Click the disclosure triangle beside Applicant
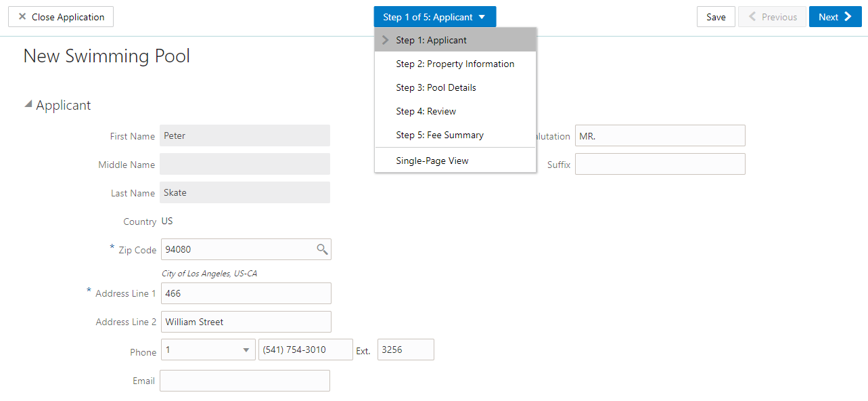868x401 pixels. point(28,103)
